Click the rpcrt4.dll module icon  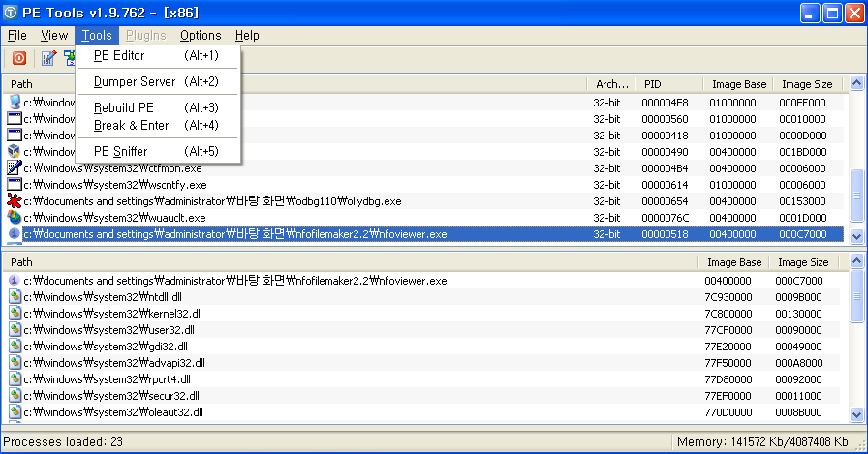(x=15, y=379)
